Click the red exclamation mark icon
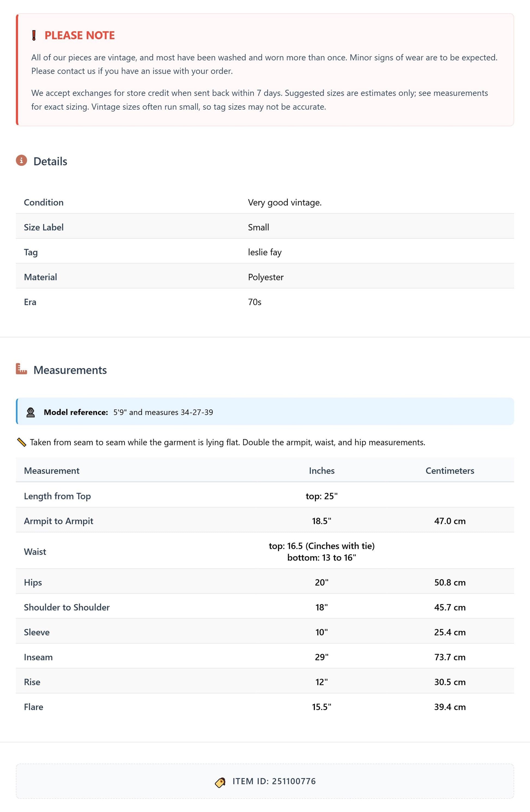This screenshot has height=812, width=530. click(x=34, y=35)
